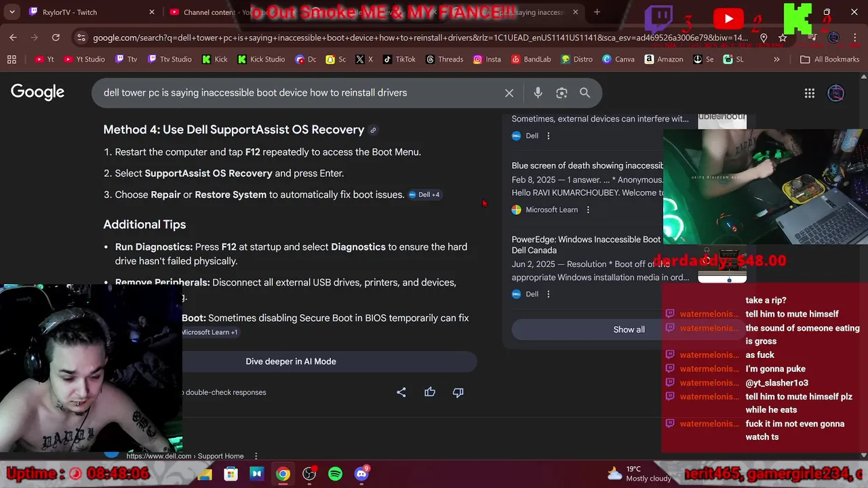868x488 pixels.
Task: Open OBS Studio from the taskbar
Action: 309,474
